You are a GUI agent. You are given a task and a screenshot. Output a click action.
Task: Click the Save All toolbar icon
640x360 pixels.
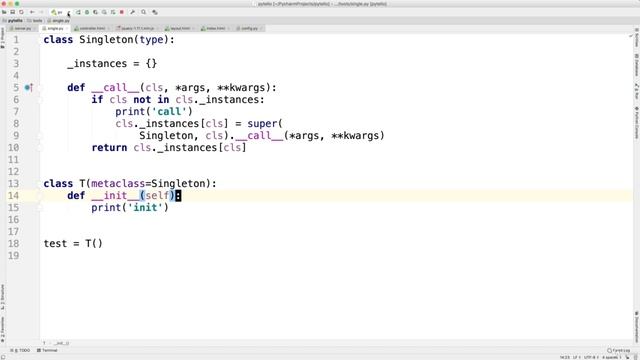(13, 12)
